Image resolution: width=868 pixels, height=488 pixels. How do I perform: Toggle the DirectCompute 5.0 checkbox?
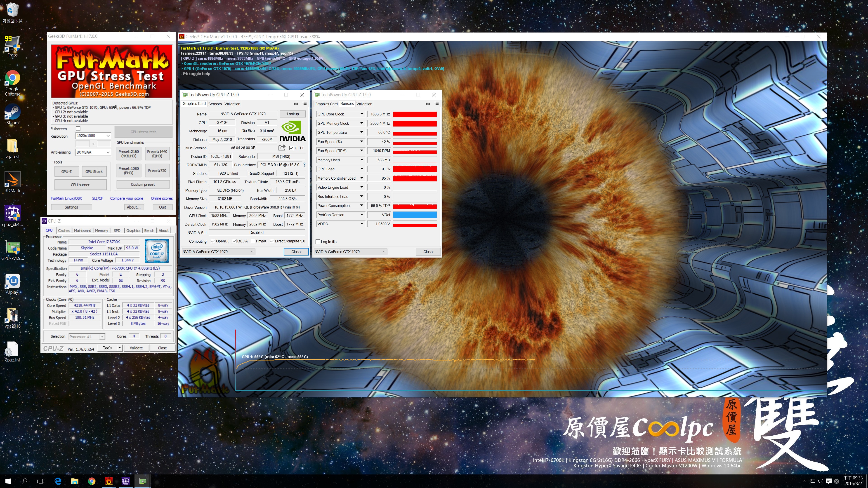pyautogui.click(x=271, y=241)
